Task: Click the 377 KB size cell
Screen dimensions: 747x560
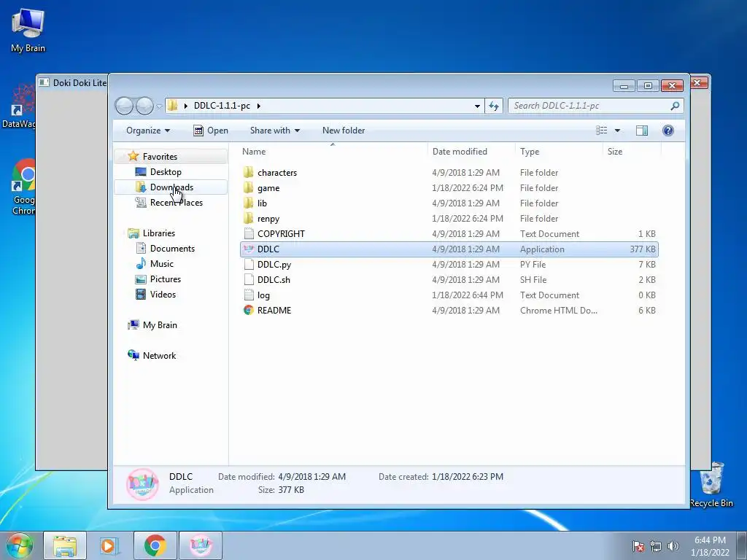Action: 642,249
